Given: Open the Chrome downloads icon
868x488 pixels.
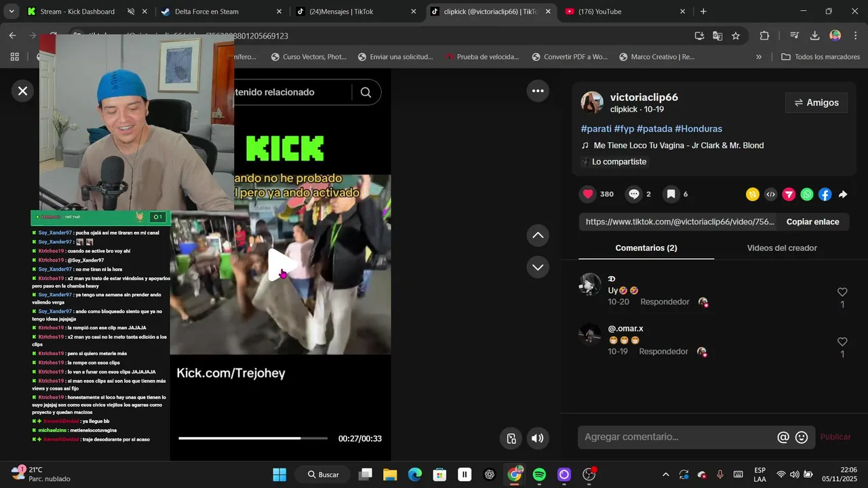Looking at the screenshot, I should pos(815,36).
